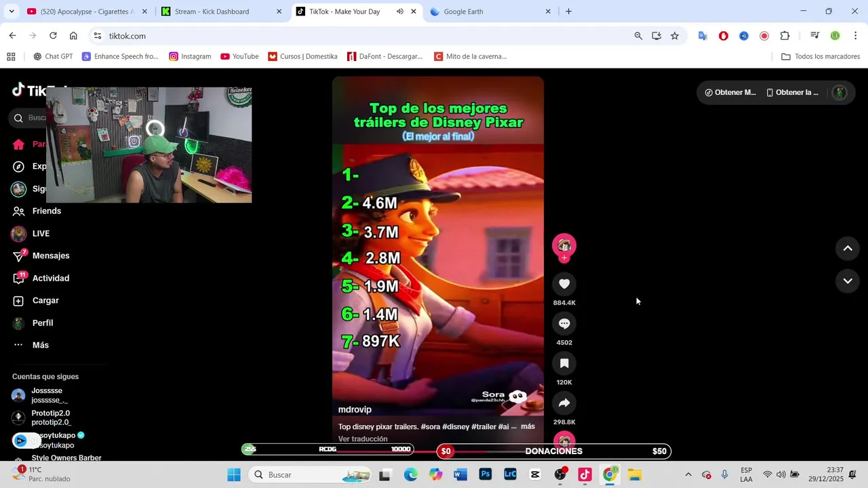Share the video using the arrow icon
This screenshot has width=868, height=488.
(564, 403)
